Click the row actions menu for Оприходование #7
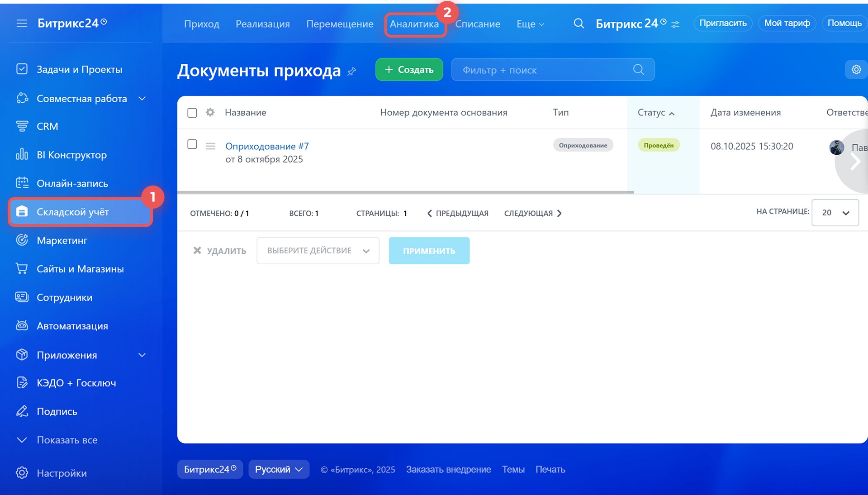This screenshot has height=495, width=868. (210, 146)
